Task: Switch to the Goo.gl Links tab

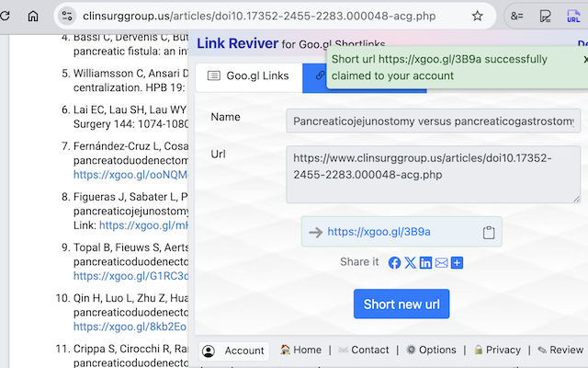Action: 248,75
